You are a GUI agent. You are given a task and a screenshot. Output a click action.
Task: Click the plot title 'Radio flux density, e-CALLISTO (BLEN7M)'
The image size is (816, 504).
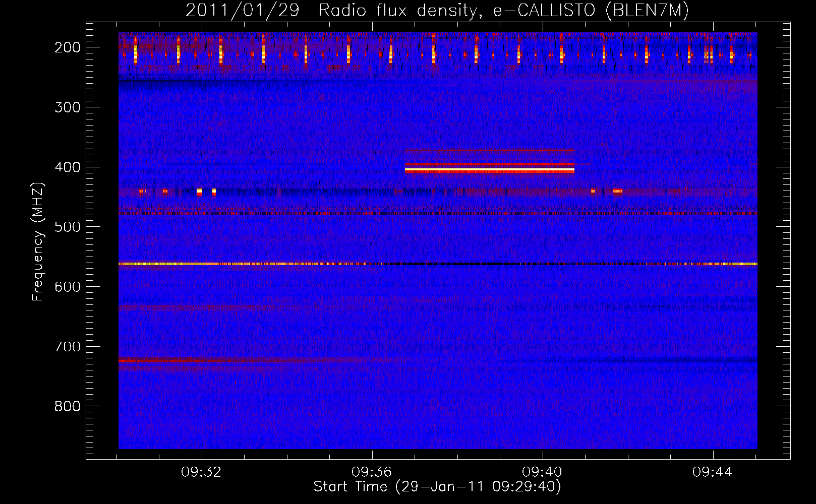coord(503,11)
